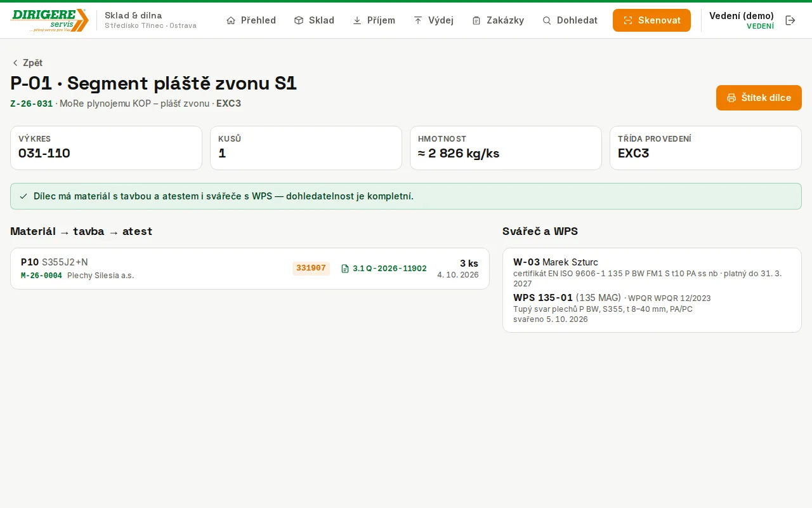This screenshot has height=508, width=812.
Task: Go back with the Zpět link
Action: [27, 63]
